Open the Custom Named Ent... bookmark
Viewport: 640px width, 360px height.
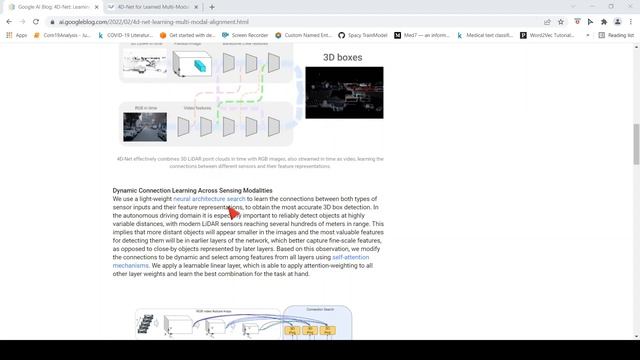click(304, 36)
